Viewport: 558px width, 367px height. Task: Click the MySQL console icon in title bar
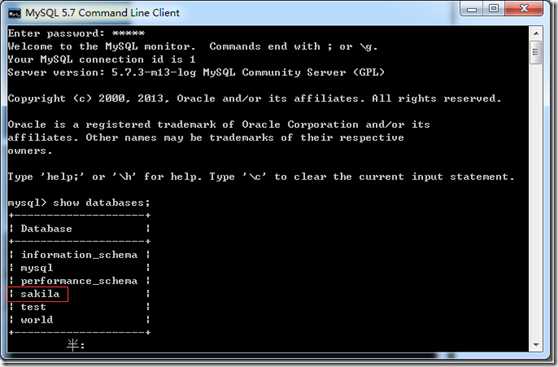pos(15,13)
